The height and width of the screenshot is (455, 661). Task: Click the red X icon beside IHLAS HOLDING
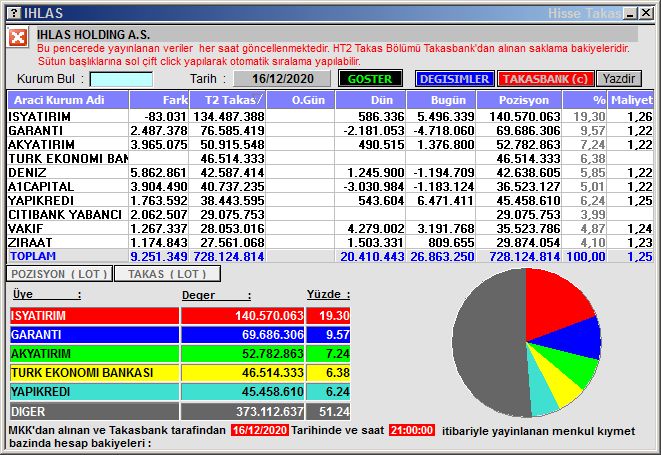(x=18, y=38)
